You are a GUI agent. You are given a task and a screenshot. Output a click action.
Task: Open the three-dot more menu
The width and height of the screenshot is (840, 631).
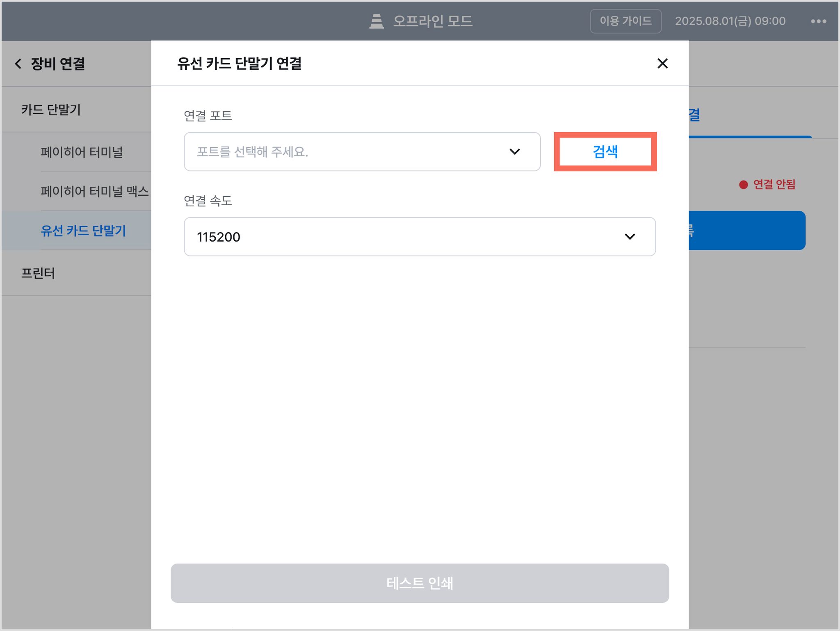pos(818,21)
